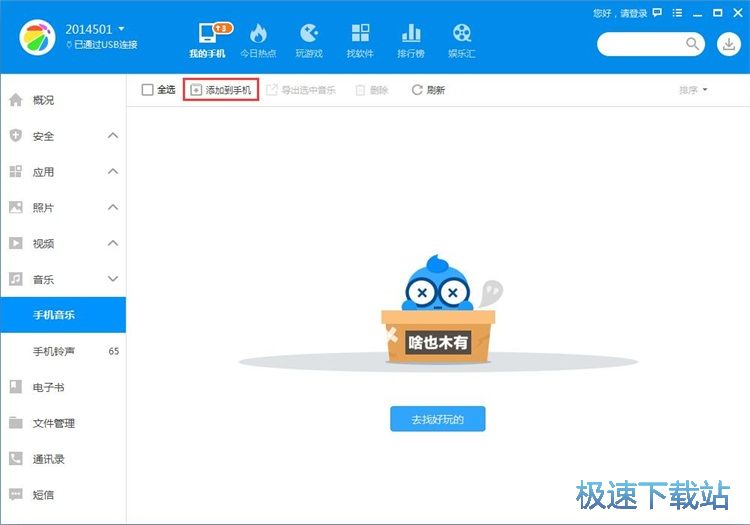Click 您好，请登录 login link
The image size is (750, 525).
point(620,13)
